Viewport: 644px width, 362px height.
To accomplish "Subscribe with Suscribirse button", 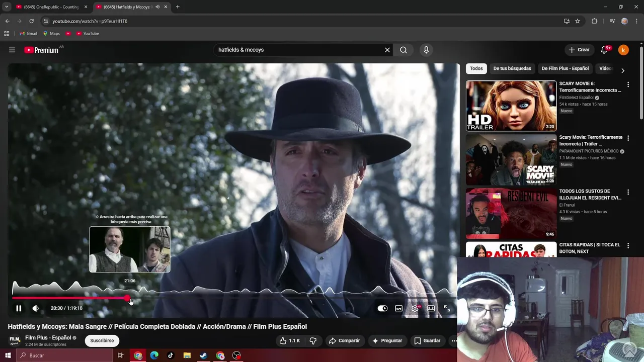I will tap(102, 340).
